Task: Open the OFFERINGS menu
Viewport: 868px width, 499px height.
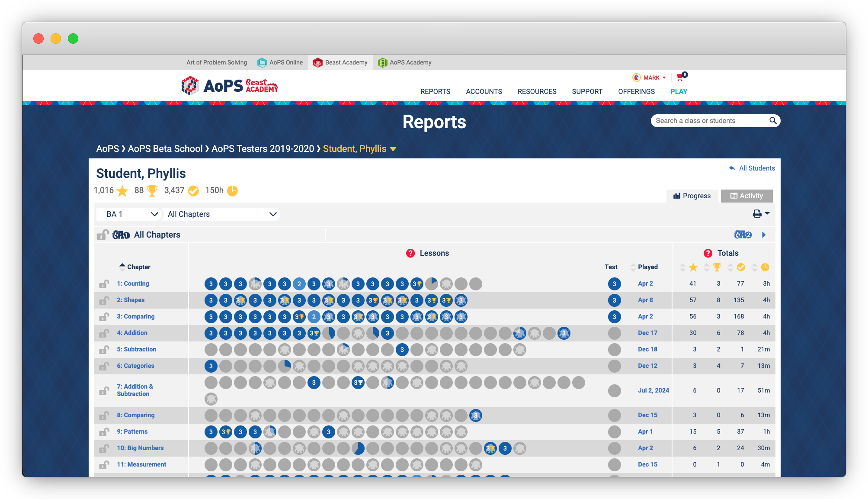Action: click(636, 91)
